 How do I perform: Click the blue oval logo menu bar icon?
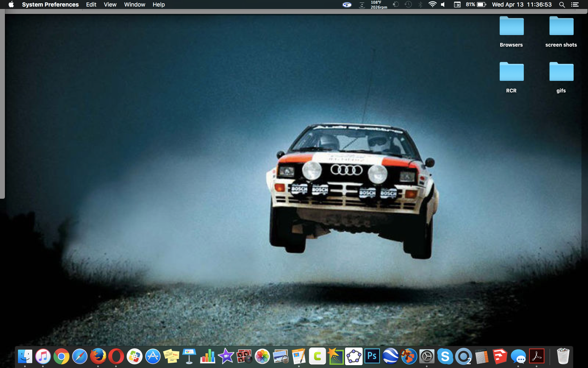coord(347,4)
